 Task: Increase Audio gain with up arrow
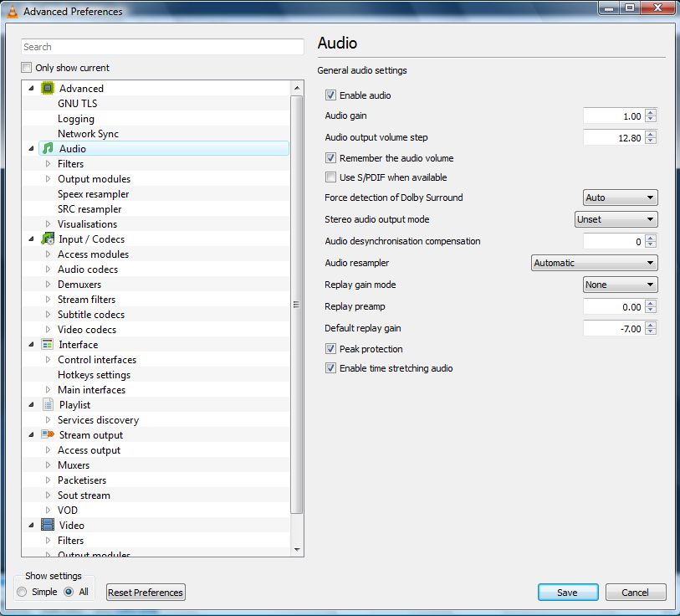click(x=651, y=112)
